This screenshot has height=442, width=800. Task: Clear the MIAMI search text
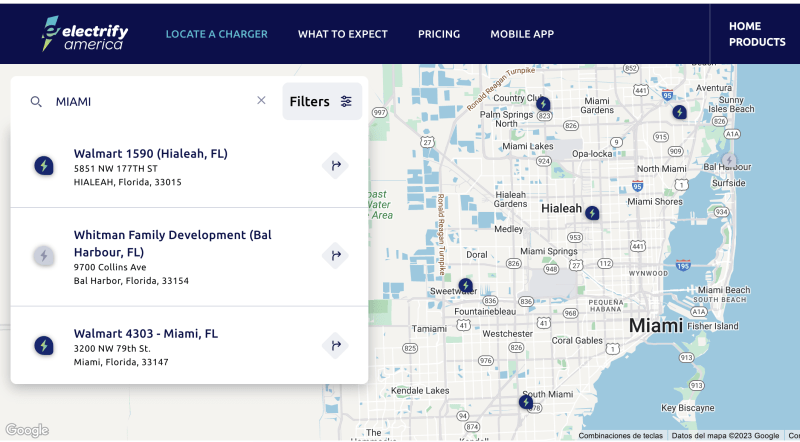tap(261, 101)
